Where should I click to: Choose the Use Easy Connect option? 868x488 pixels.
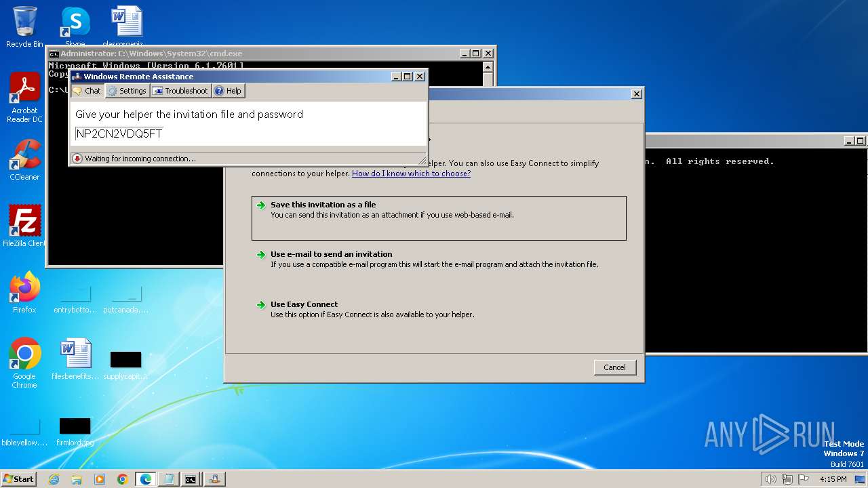[439, 309]
